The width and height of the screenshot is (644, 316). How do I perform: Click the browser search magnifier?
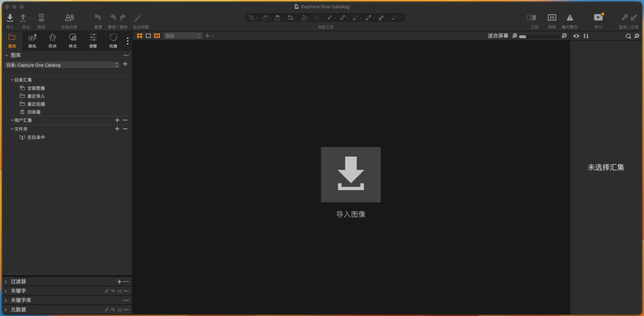(x=628, y=36)
